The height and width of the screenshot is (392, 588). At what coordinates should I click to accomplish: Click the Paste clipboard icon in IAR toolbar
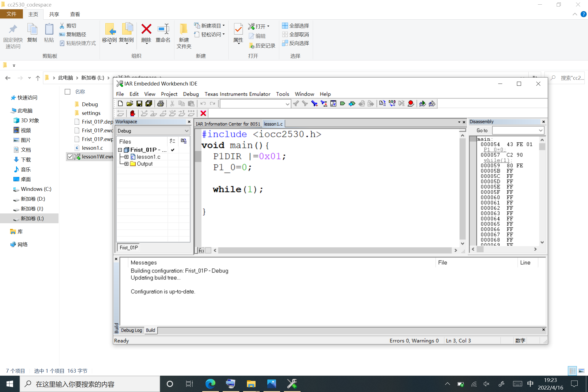pos(191,103)
